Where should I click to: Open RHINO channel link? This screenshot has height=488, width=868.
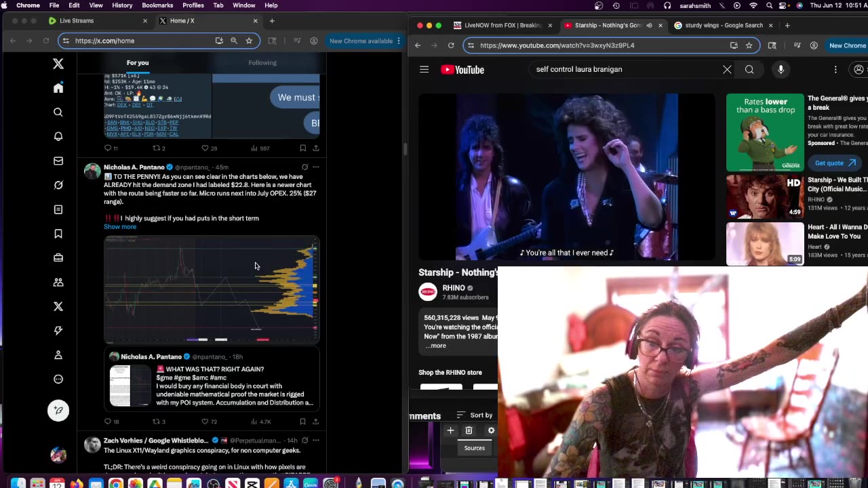tap(454, 288)
